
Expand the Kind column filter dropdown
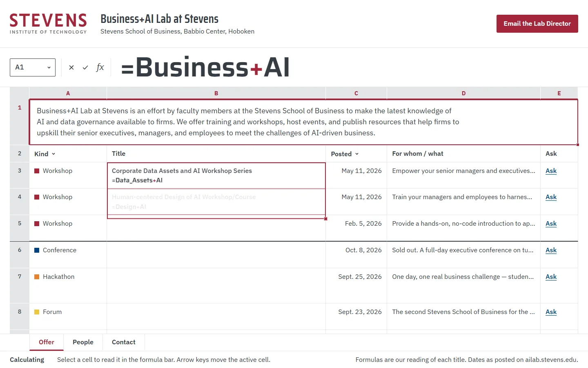click(53, 154)
